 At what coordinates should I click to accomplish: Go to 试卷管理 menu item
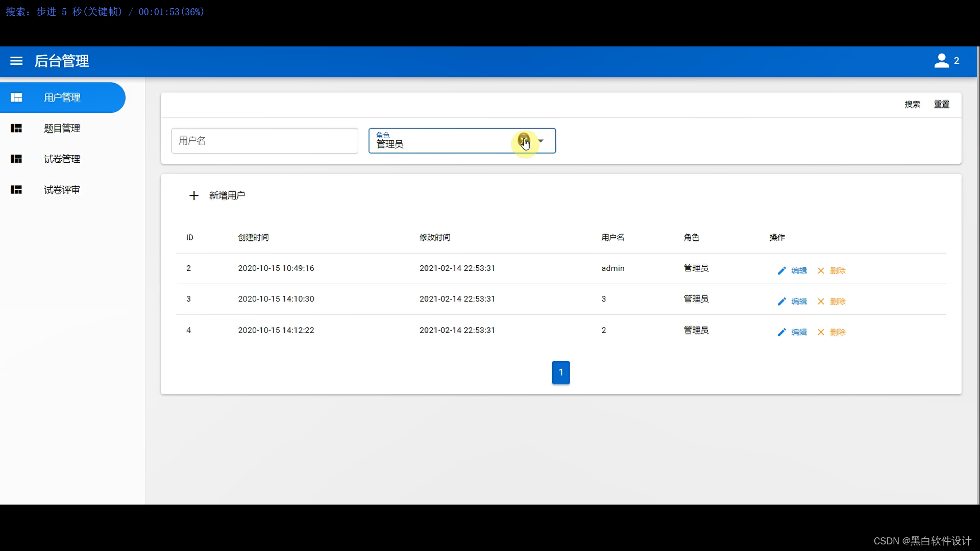(x=62, y=159)
